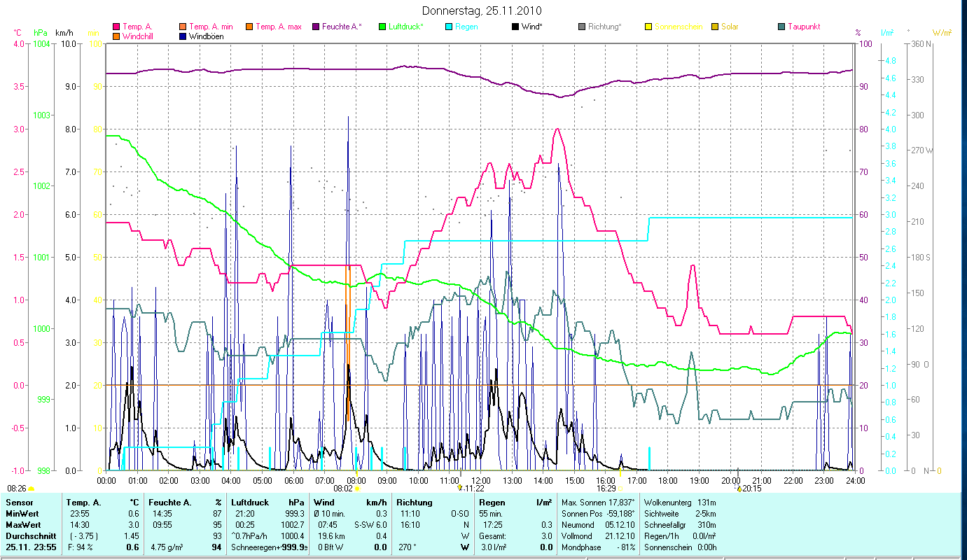
Task: Click the Sensor header in the stats table
Action: 19,503
